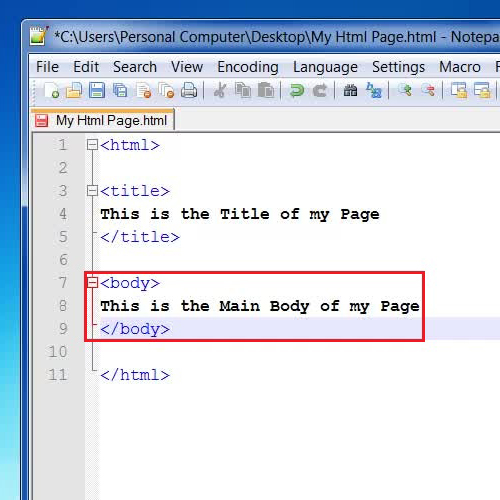Open the Language menu
The height and width of the screenshot is (500, 500).
click(x=325, y=67)
